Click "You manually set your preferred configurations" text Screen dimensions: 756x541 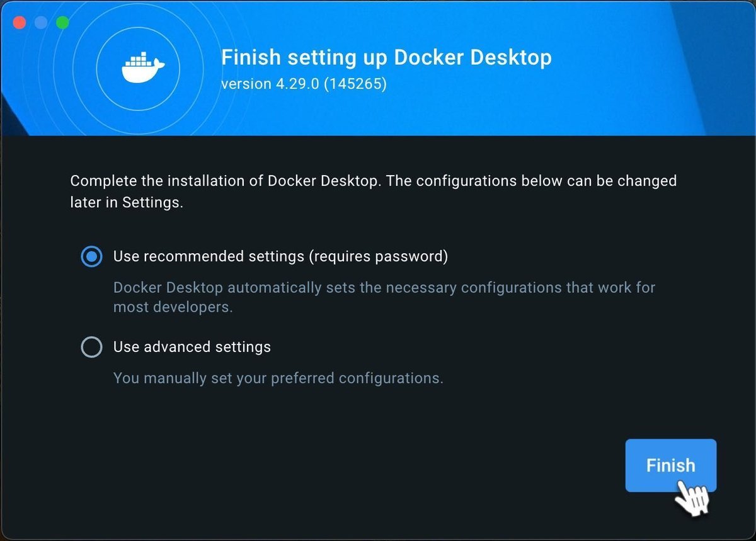[278, 379]
